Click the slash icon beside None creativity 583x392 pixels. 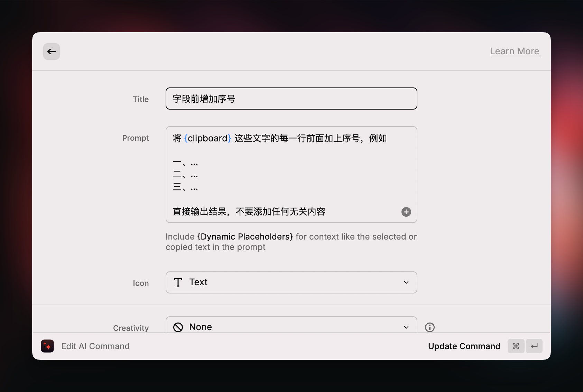(x=178, y=327)
